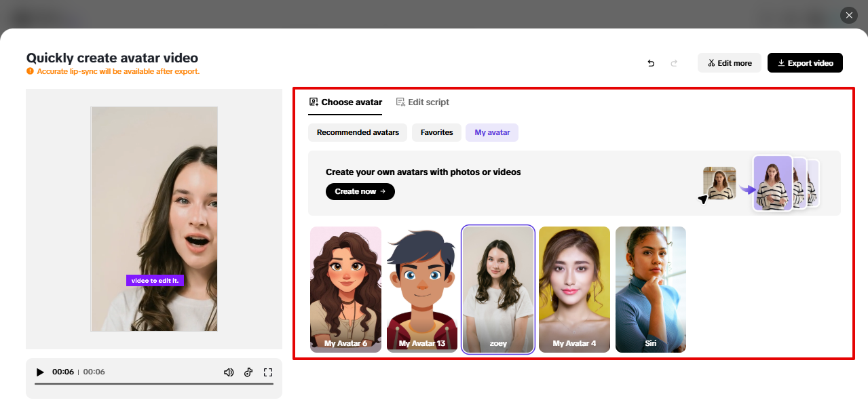868x411 pixels.
Task: Enter fullscreen preview mode
Action: coord(268,372)
